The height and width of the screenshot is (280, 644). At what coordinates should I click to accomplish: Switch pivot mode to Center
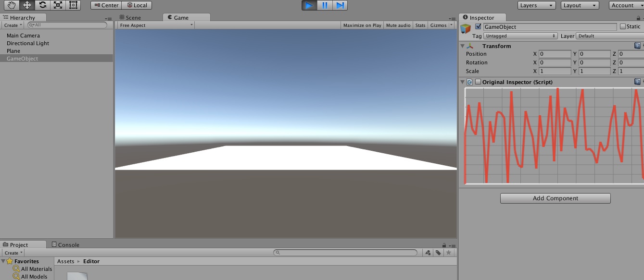coord(105,5)
